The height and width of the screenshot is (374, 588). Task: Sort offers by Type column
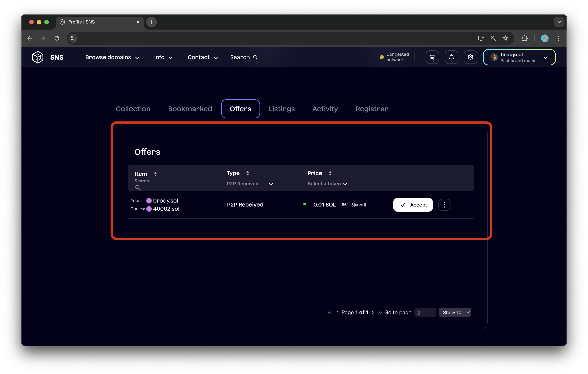248,173
